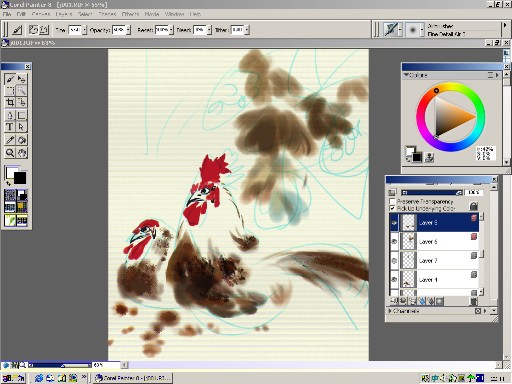Hide Layer 7 using its eye icon
Viewport: 512px width, 384px height.
(x=394, y=261)
